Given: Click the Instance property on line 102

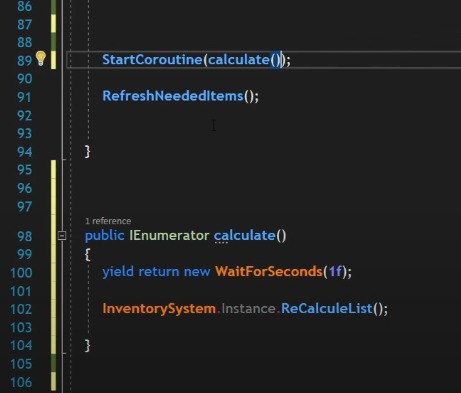Looking at the screenshot, I should 248,309.
